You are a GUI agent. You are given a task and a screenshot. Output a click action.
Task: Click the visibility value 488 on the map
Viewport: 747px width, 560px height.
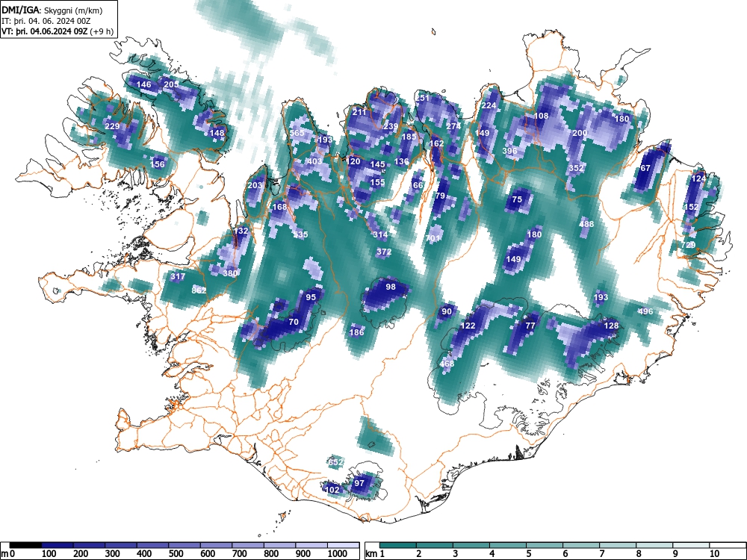pyautogui.click(x=586, y=224)
